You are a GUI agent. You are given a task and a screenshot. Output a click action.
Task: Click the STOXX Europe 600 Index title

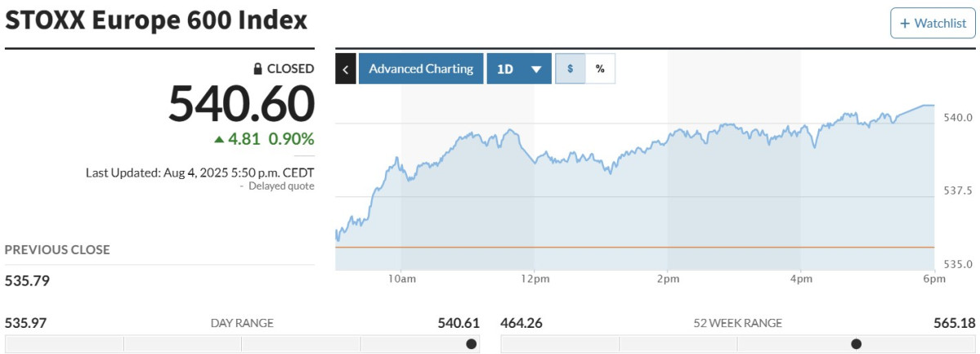(156, 20)
